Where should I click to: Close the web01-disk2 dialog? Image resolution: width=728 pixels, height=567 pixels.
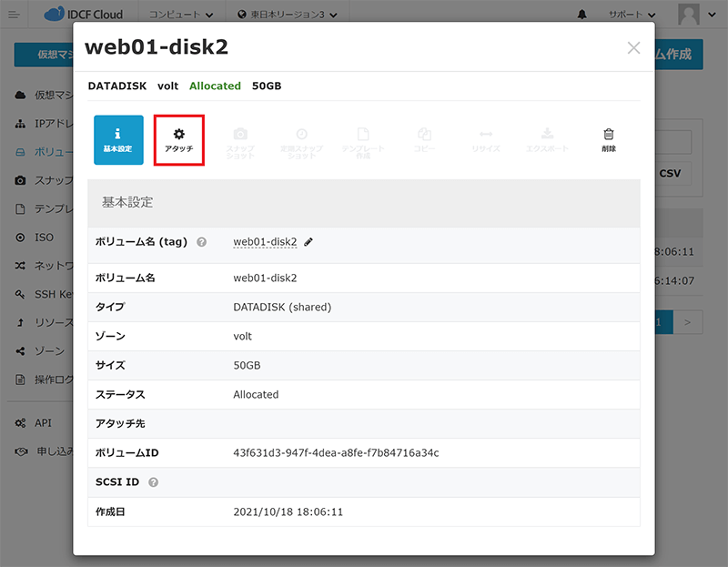coord(633,48)
